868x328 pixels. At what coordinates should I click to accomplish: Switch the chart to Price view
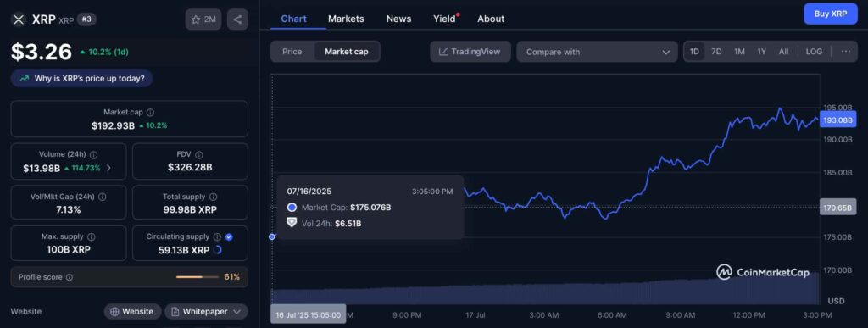(x=292, y=52)
